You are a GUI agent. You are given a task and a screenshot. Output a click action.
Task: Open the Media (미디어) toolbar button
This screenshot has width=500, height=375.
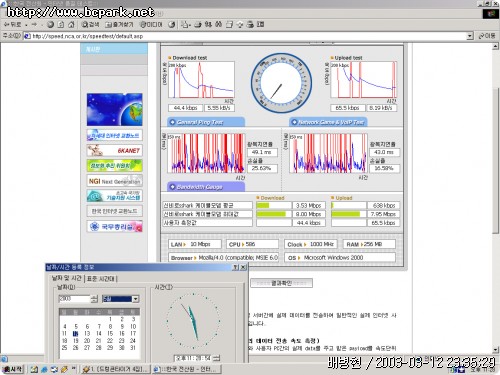(151, 25)
